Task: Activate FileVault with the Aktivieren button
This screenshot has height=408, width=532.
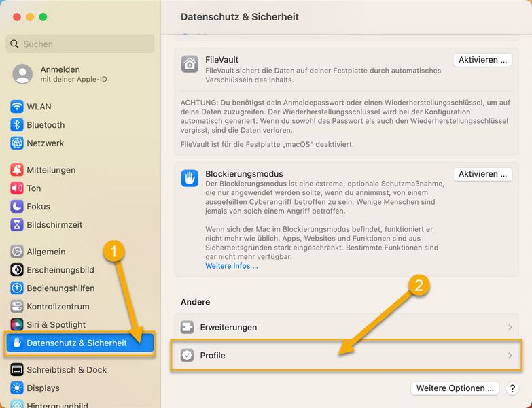Action: coord(482,60)
